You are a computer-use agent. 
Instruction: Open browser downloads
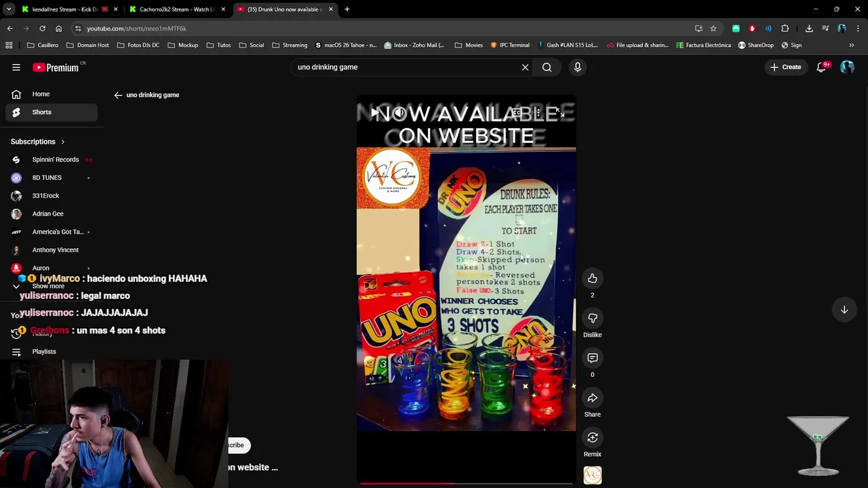(809, 28)
